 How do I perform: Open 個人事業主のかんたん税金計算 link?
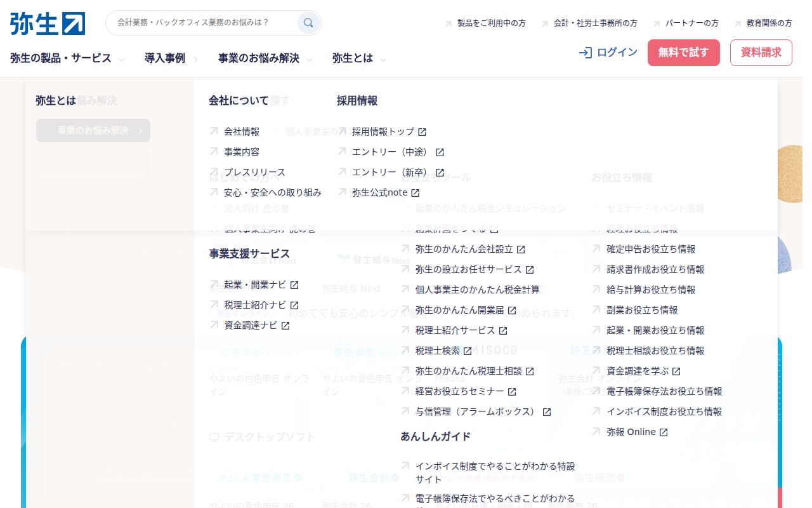coord(478,290)
